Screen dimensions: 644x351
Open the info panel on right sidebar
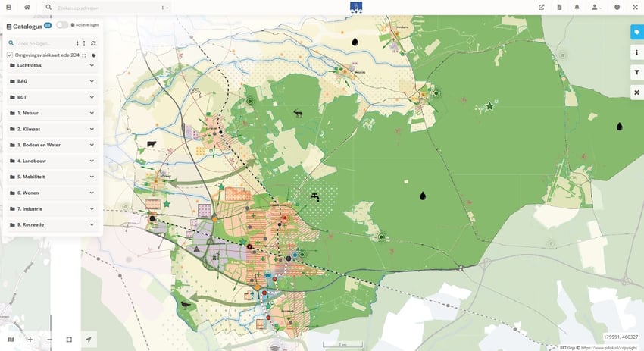[x=636, y=52]
